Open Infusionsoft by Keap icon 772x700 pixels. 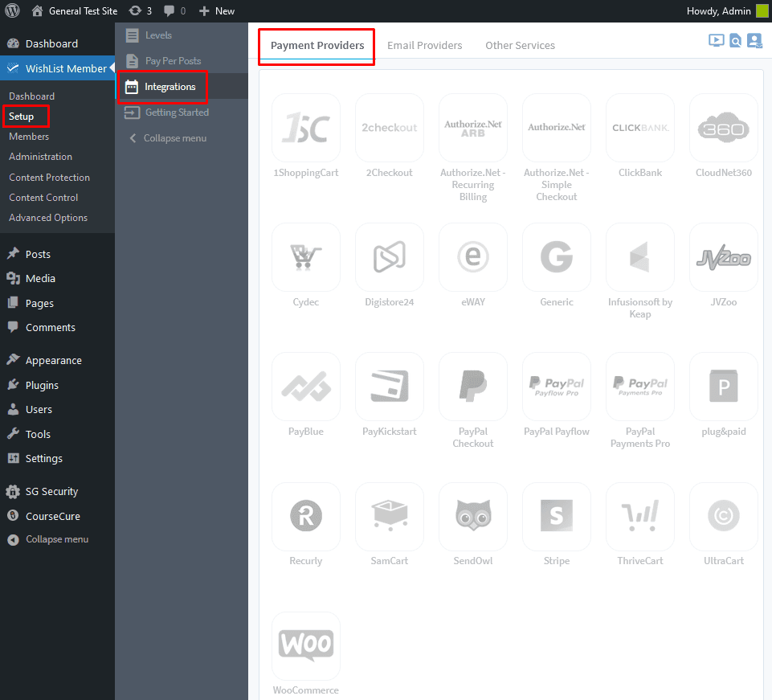640,257
